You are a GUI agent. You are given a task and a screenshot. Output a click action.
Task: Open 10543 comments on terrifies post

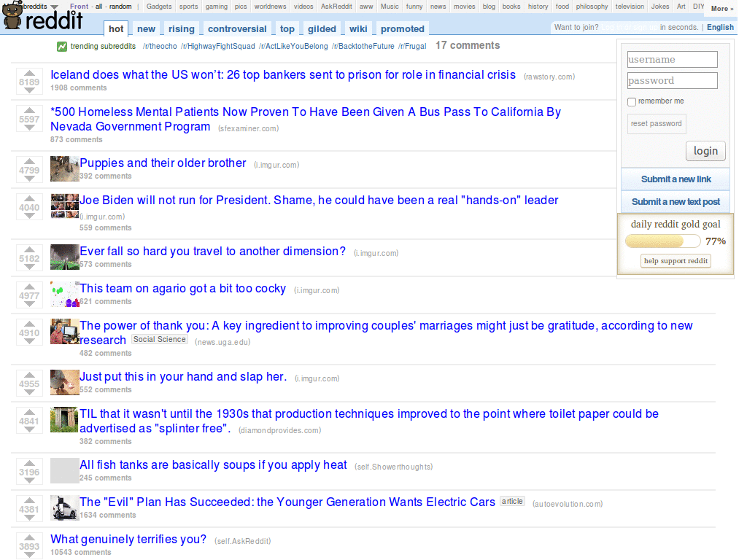tap(80, 553)
